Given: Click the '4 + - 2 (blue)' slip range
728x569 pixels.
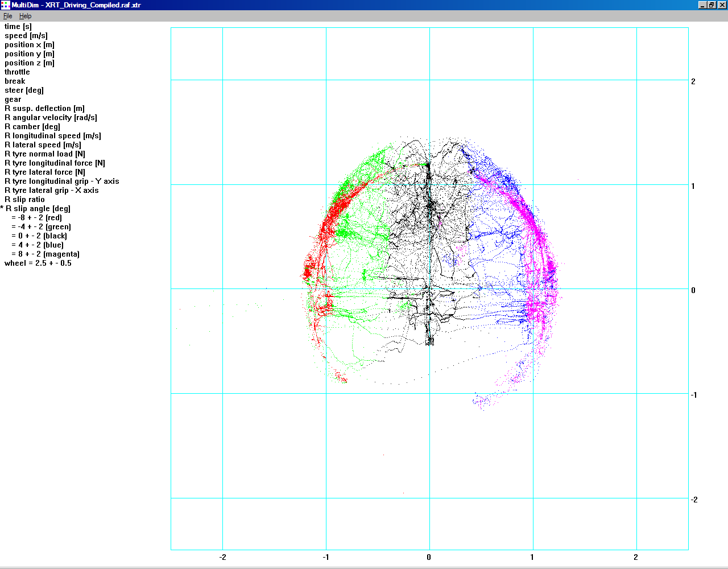Looking at the screenshot, I should (38, 245).
